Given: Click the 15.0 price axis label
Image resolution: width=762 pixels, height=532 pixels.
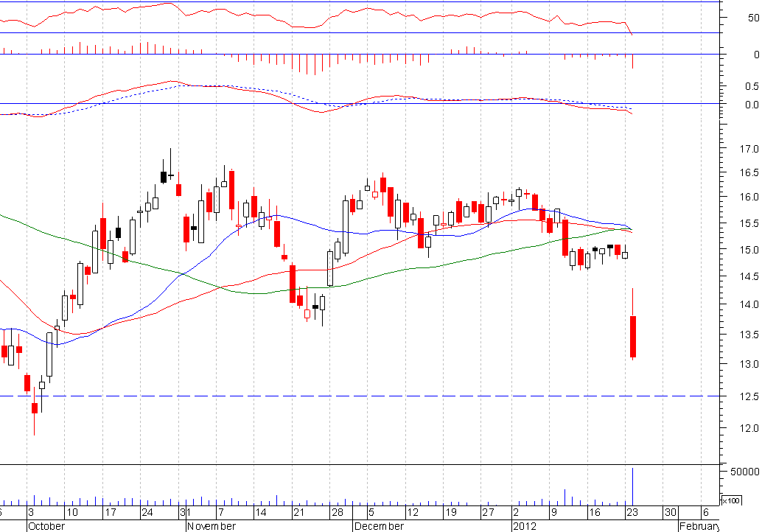Looking at the screenshot, I should coord(749,250).
